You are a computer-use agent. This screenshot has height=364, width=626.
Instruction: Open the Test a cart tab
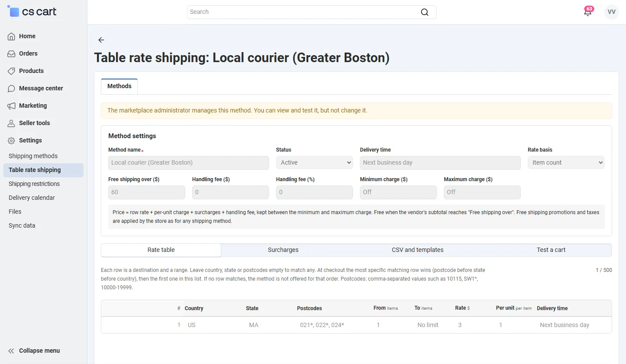point(551,250)
